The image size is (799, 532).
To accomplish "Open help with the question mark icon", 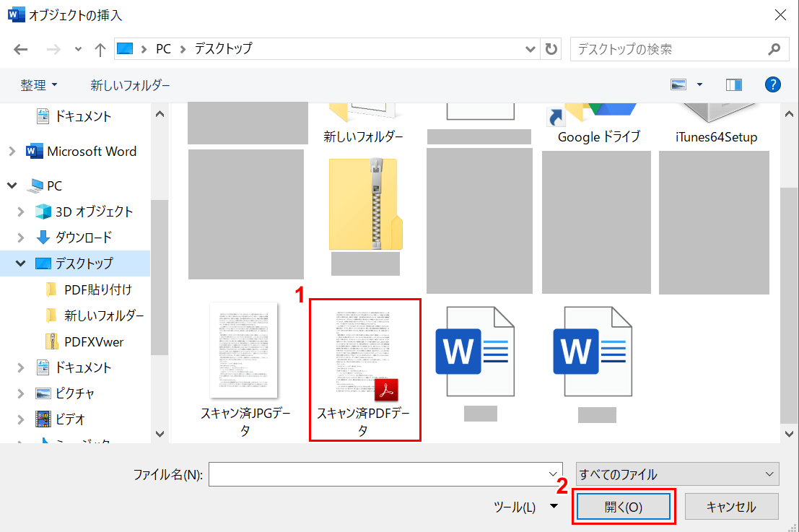I will (773, 84).
